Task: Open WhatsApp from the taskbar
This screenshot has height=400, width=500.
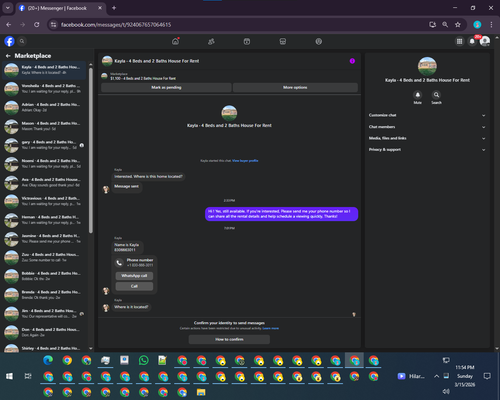Action: pos(144,360)
